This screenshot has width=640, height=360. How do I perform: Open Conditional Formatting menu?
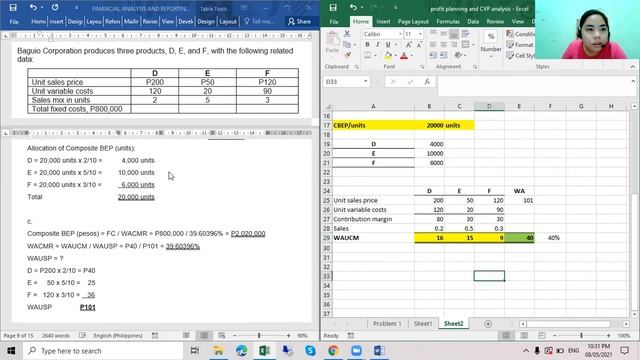coord(520,34)
